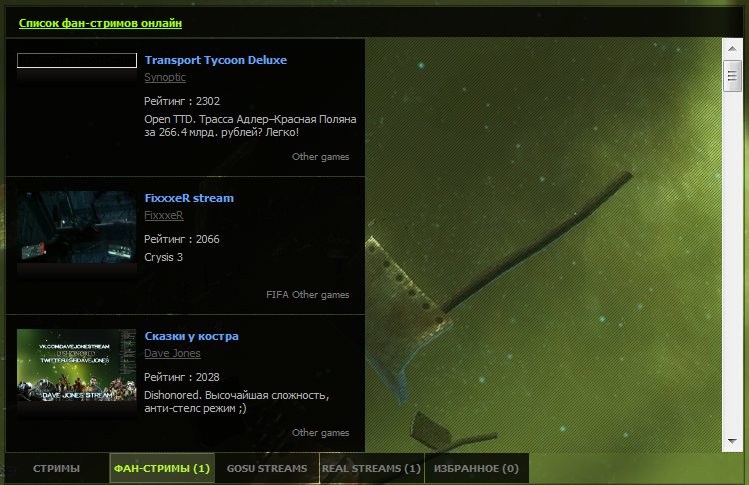Click the FIFA Other games tag
This screenshot has height=485, width=749.
click(308, 295)
